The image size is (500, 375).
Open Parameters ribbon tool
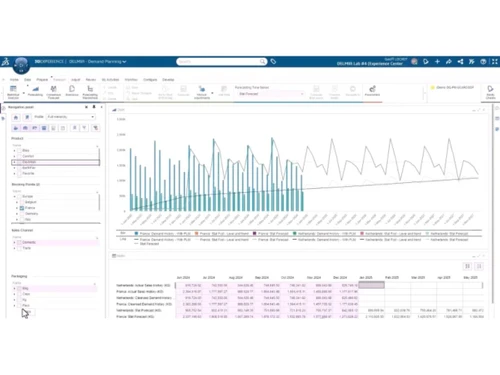(372, 91)
